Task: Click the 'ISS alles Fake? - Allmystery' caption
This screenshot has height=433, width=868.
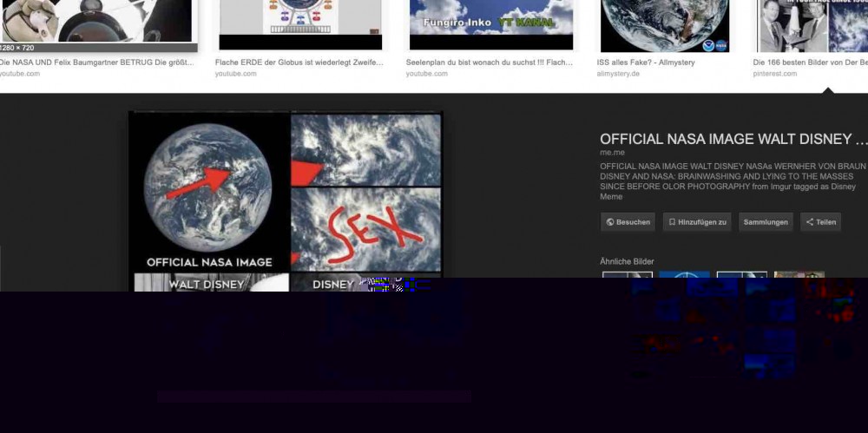Action: (x=646, y=62)
